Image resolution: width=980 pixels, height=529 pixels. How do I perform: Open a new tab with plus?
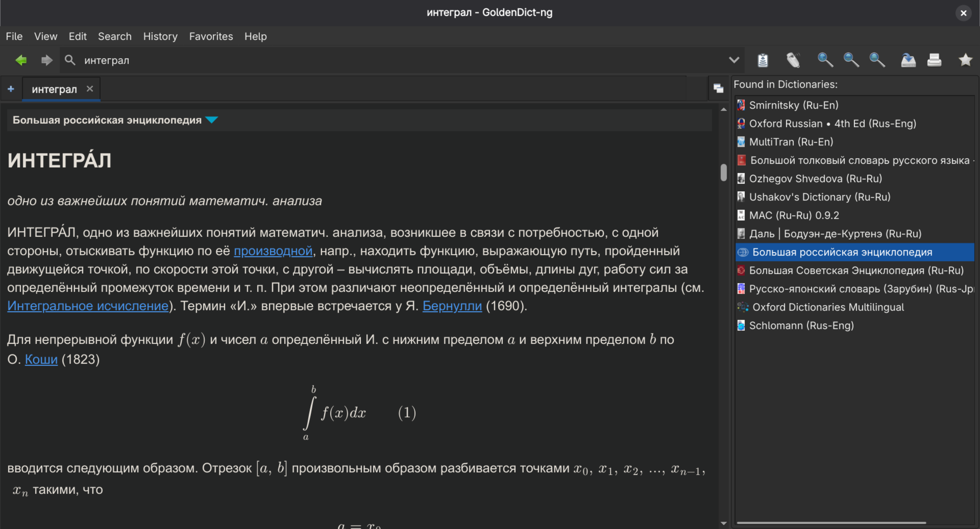click(x=11, y=89)
